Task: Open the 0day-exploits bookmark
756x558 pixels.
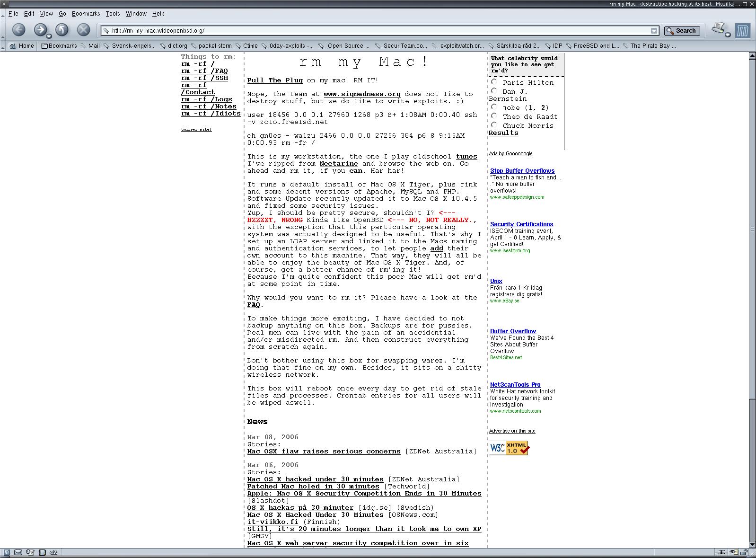Action: click(x=287, y=46)
